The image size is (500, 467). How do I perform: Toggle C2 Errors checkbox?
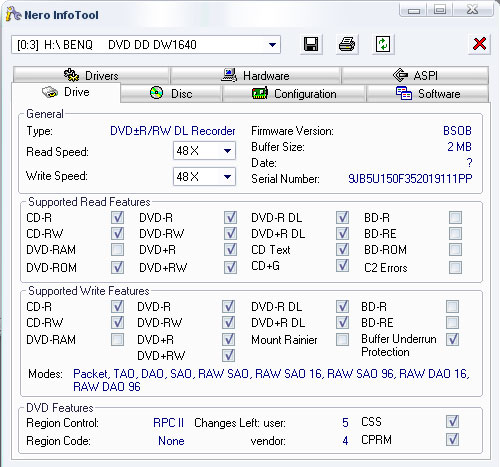tap(455, 267)
